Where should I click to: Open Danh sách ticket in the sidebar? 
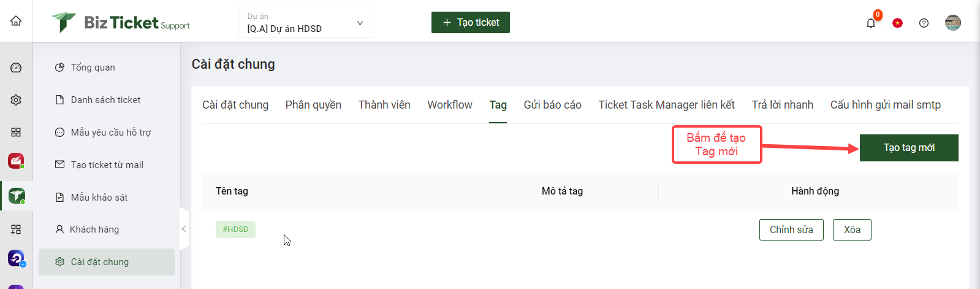[x=106, y=100]
